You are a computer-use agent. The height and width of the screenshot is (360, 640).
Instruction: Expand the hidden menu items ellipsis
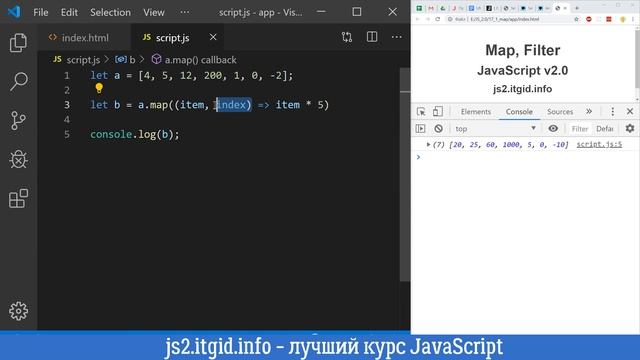[x=184, y=12]
